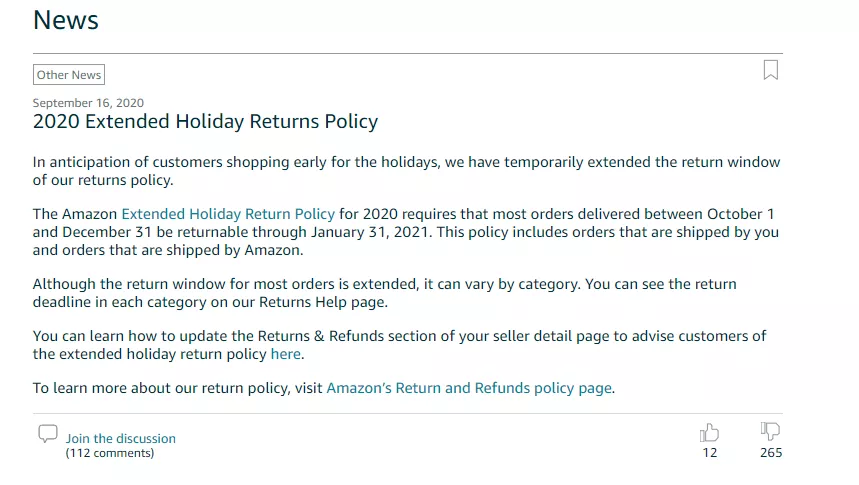The image size is (859, 485).
Task: Click the dislike count of 265
Action: 770,453
